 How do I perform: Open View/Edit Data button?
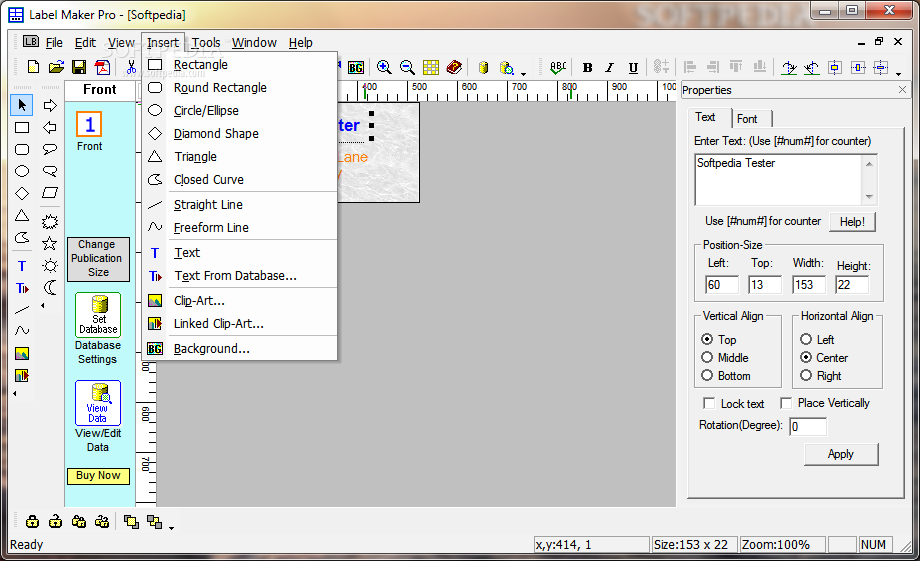tap(98, 403)
